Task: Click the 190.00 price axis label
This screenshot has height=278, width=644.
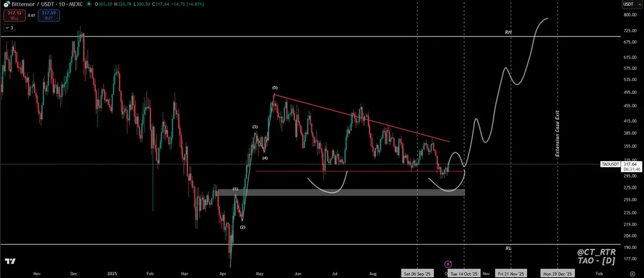Action: (629, 247)
